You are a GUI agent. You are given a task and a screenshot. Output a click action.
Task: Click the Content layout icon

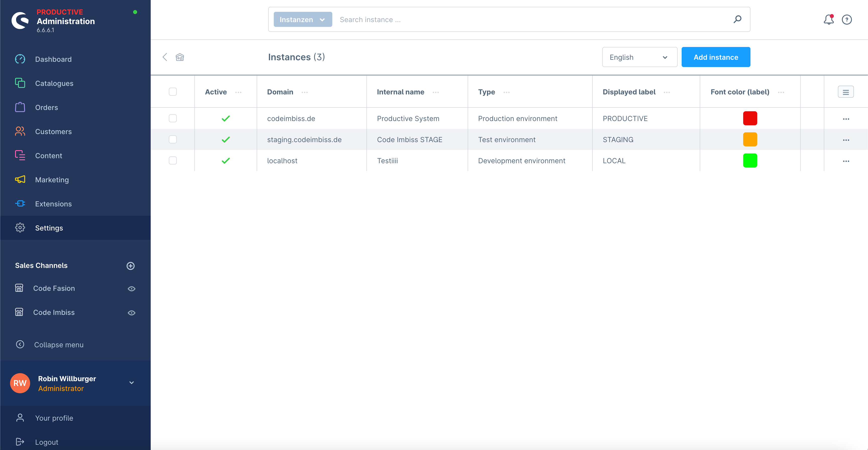[x=20, y=155]
